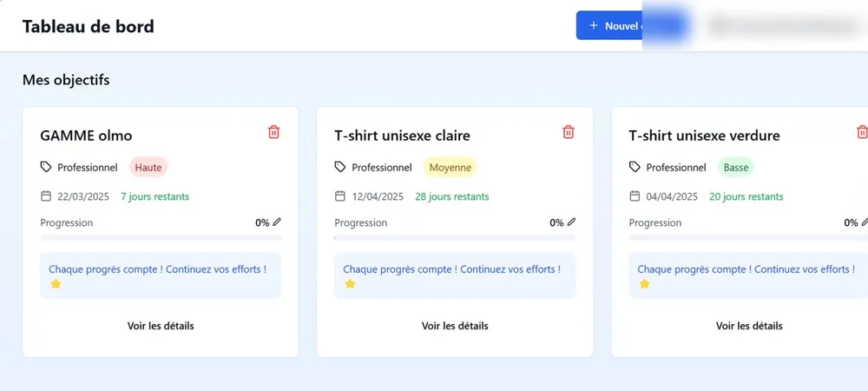Screen dimensions: 868x391
Task: Click the date 12/04/2025
Action: 378,196
